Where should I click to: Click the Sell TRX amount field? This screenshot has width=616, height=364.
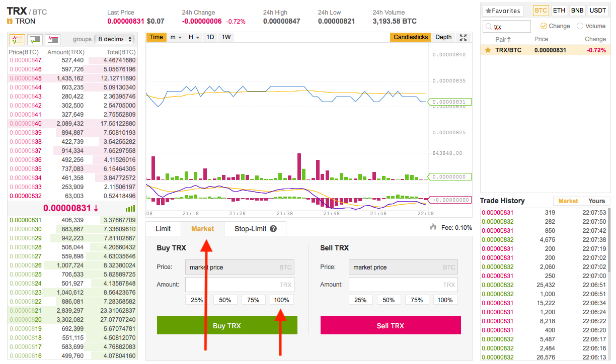tap(403, 285)
